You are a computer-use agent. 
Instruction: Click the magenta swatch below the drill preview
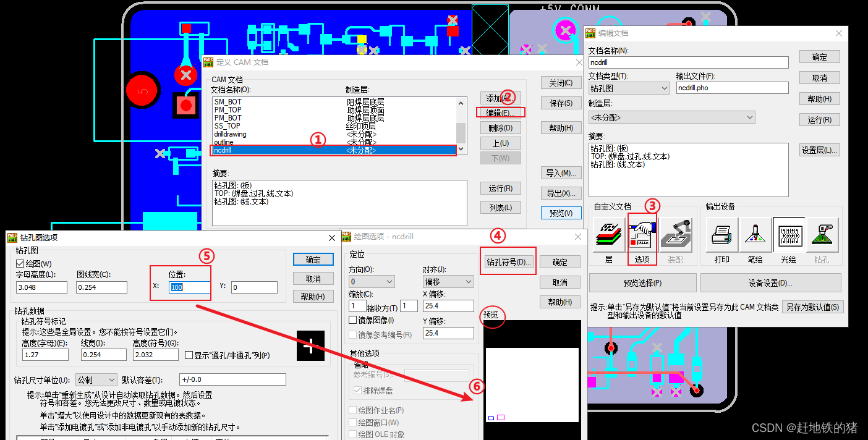(501, 418)
